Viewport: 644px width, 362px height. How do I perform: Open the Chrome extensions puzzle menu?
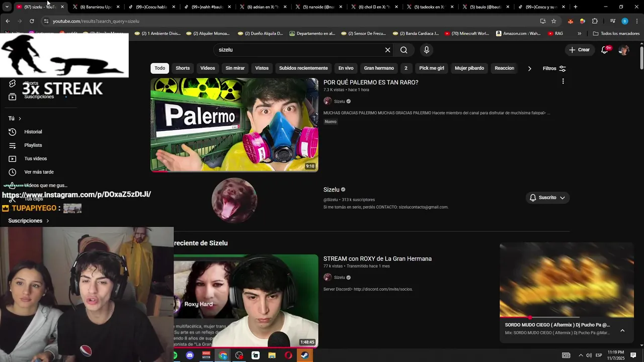[x=595, y=21]
